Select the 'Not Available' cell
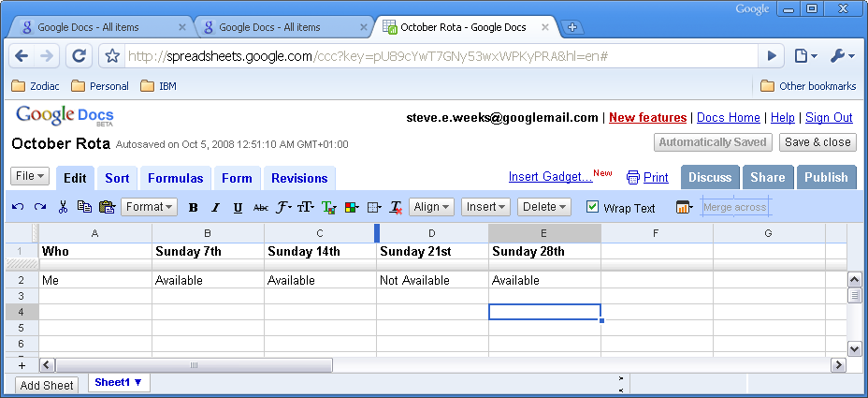The image size is (868, 398). pyautogui.click(x=432, y=280)
